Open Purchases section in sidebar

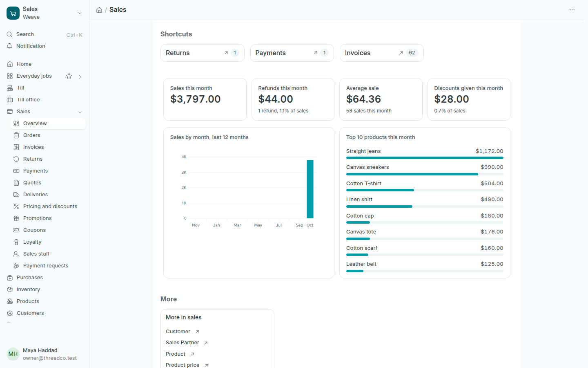point(45,278)
